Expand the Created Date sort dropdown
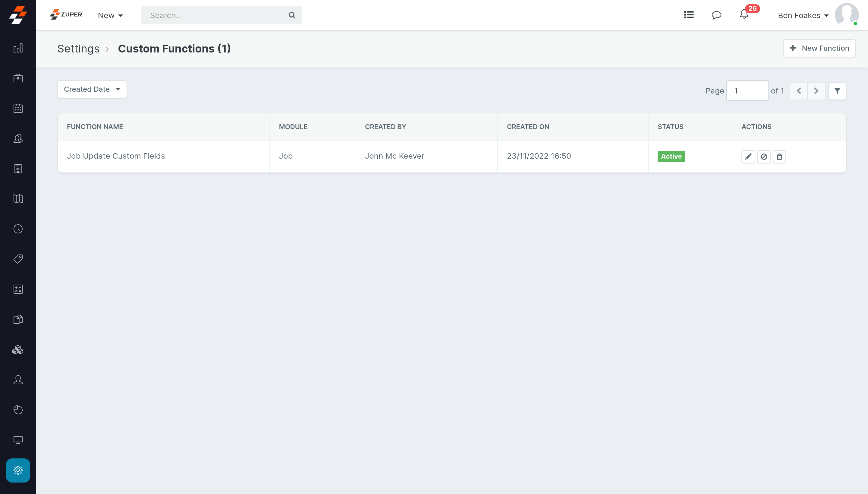This screenshot has width=868, height=494. pos(92,89)
